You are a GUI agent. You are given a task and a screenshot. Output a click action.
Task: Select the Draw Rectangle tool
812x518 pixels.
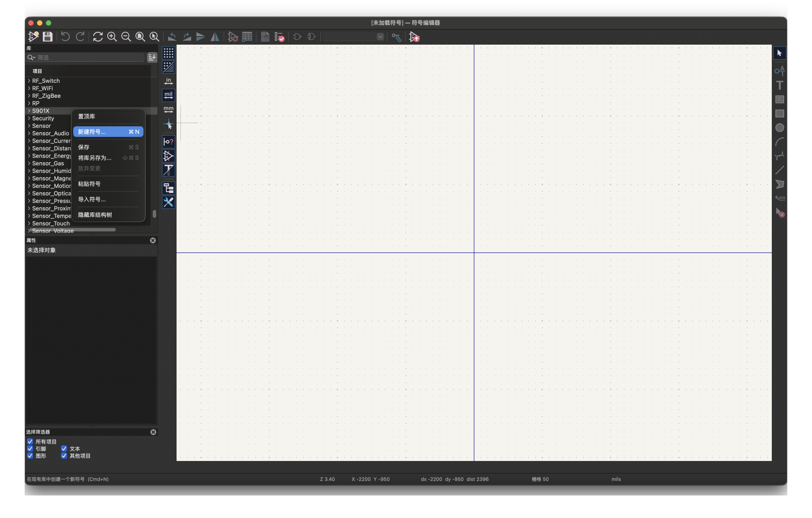[x=779, y=113]
